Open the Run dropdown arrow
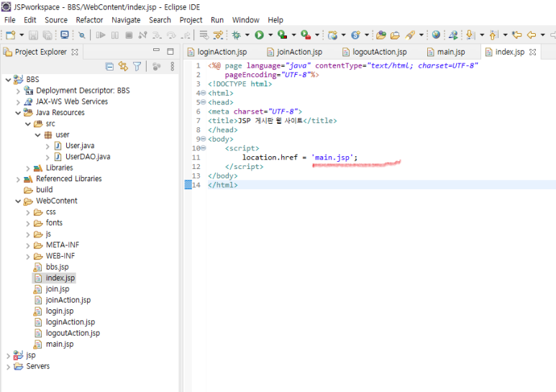The image size is (556, 392). (x=270, y=35)
